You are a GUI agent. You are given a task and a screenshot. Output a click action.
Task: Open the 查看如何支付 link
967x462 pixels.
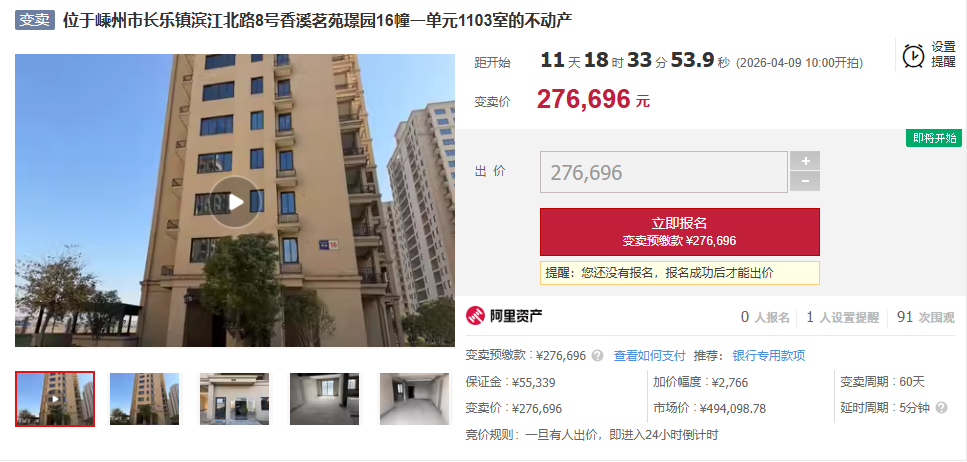[649, 356]
